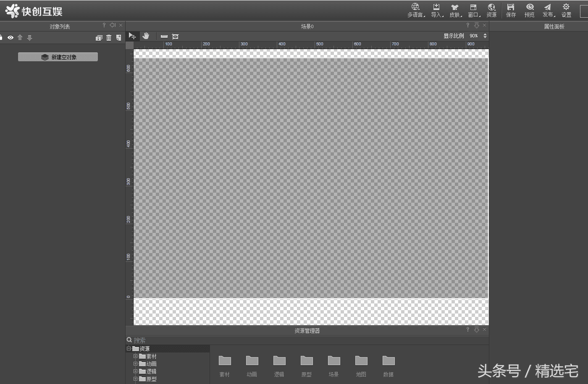This screenshot has width=588, height=384.
Task: Click the 预览 preview eye icon
Action: point(530,10)
